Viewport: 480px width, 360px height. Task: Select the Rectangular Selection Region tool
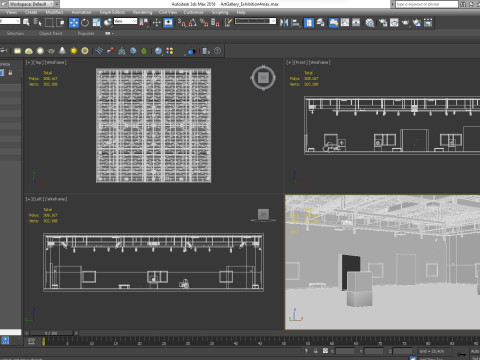[49, 22]
